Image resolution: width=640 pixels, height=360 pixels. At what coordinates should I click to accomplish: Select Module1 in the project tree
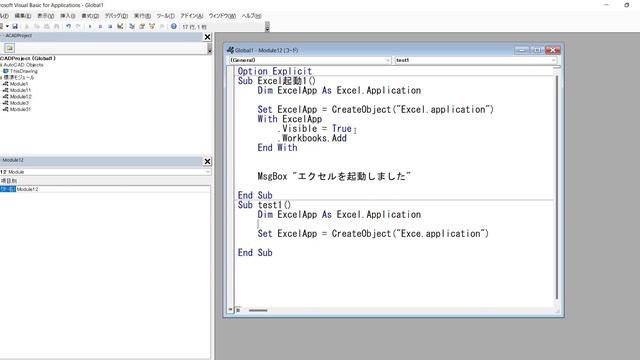(x=19, y=84)
